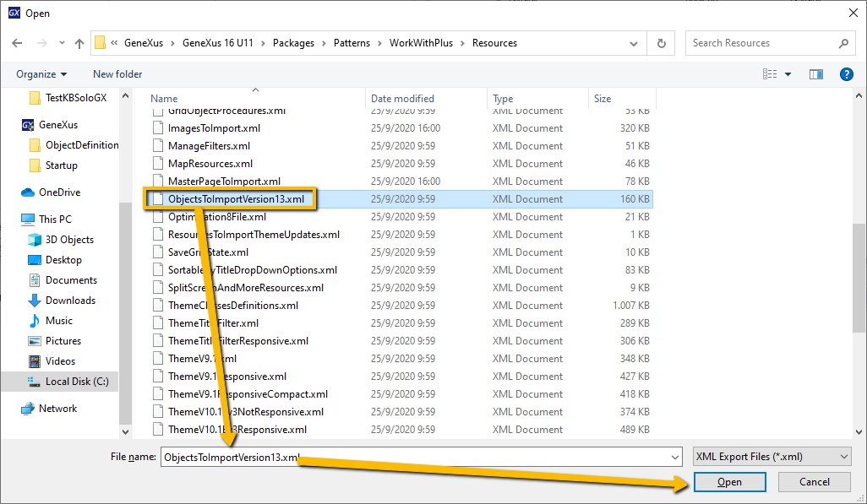Select ImagesToImport.xml file

coord(214,128)
